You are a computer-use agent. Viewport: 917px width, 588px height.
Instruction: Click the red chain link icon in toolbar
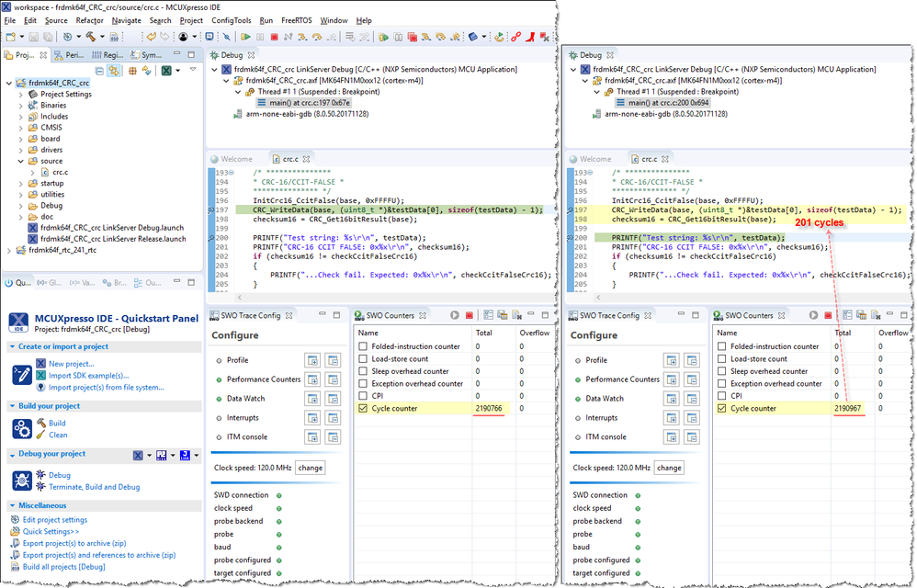tap(515, 37)
